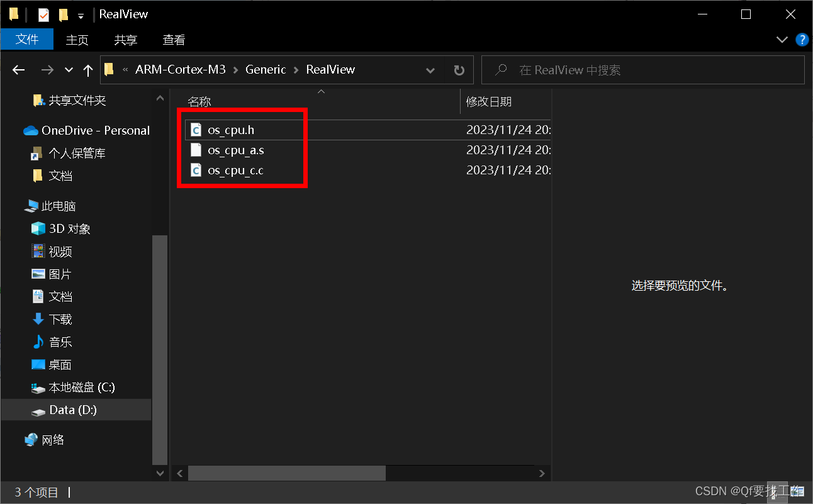Click the modified date of os_cpu_c.c

pos(508,171)
